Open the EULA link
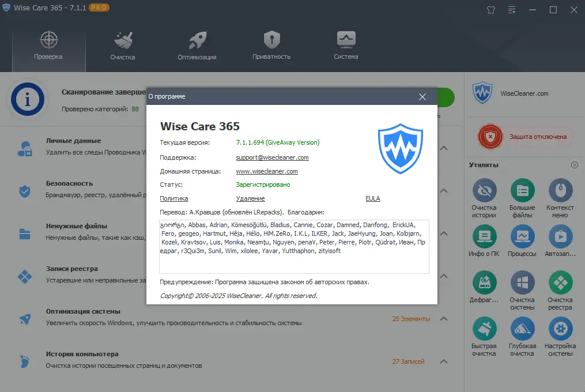Screen dimensions: 585x392 pyautogui.click(x=373, y=199)
